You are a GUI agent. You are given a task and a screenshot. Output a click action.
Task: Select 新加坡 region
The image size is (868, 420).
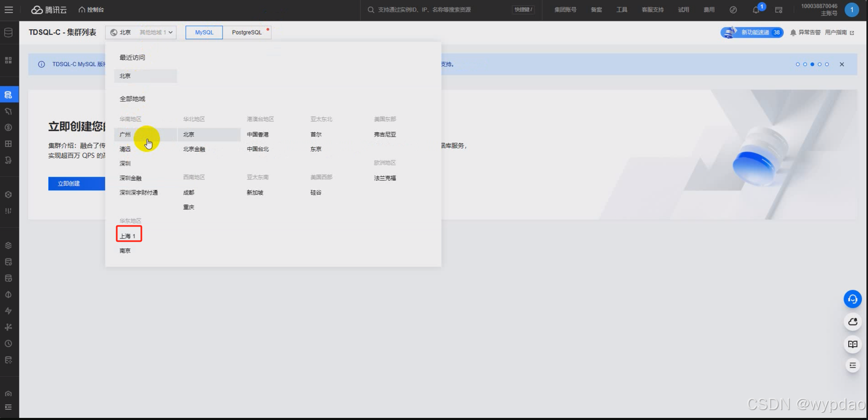coord(255,192)
